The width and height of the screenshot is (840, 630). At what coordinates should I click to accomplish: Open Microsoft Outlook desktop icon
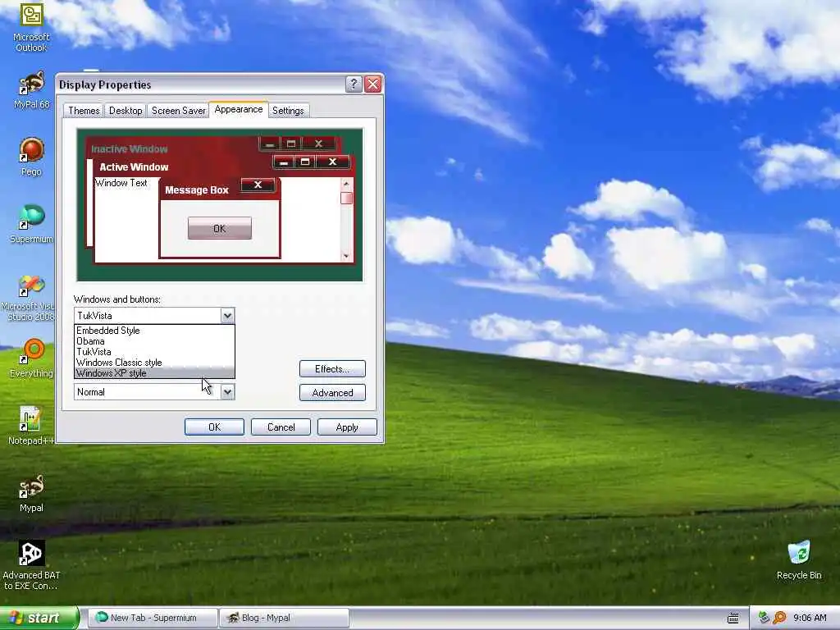31,27
